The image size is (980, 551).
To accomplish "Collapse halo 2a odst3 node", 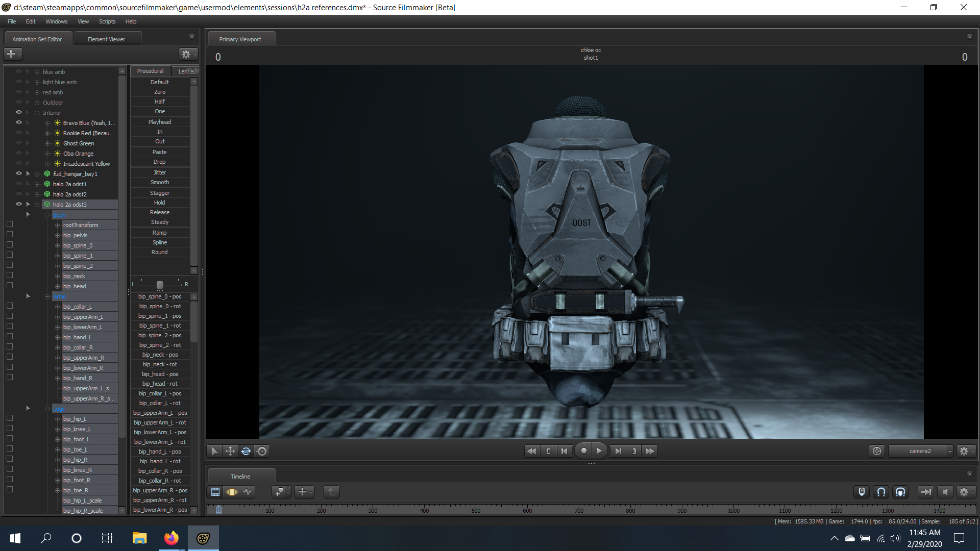I will (37, 205).
